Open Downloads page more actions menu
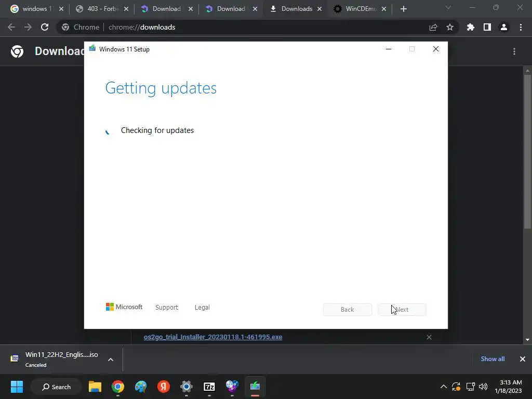Screen dimensions: 532x399 [x=514, y=51]
